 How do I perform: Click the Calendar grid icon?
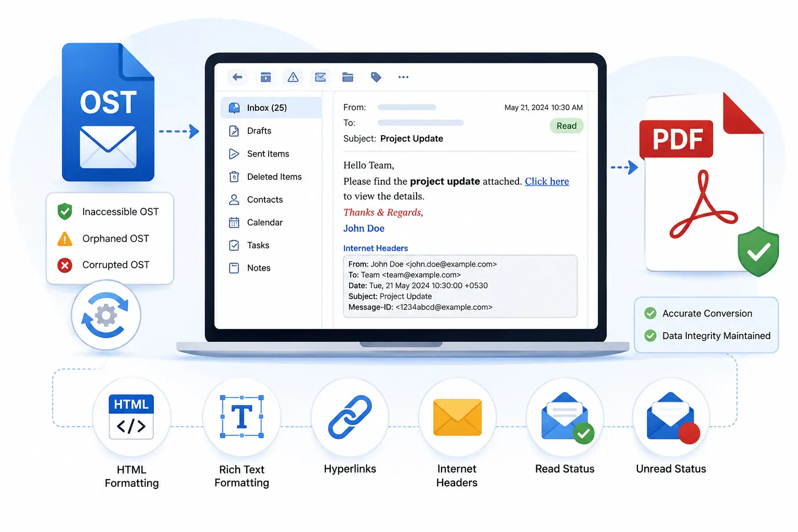(234, 222)
